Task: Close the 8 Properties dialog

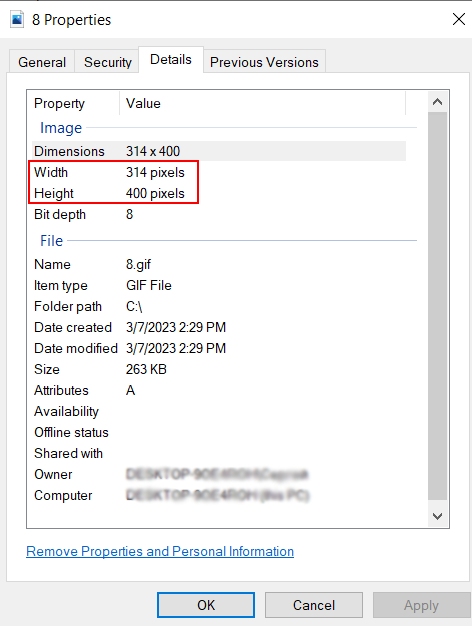Action: coord(458,19)
